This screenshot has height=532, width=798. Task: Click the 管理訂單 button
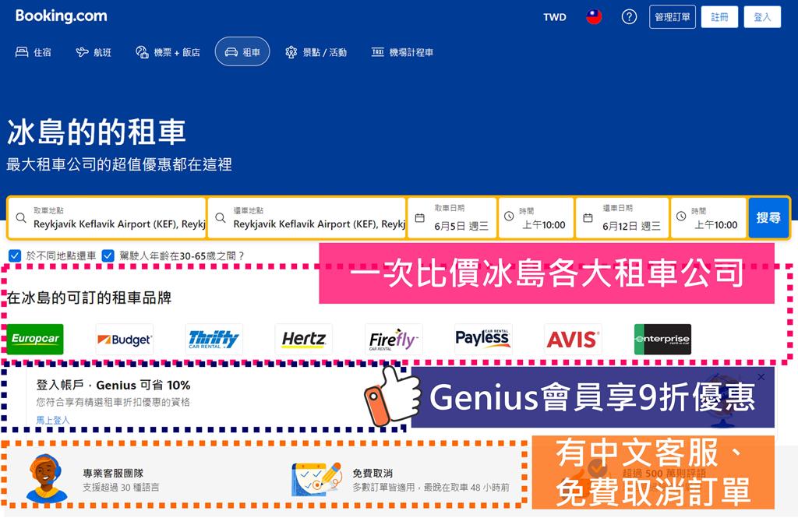click(673, 17)
